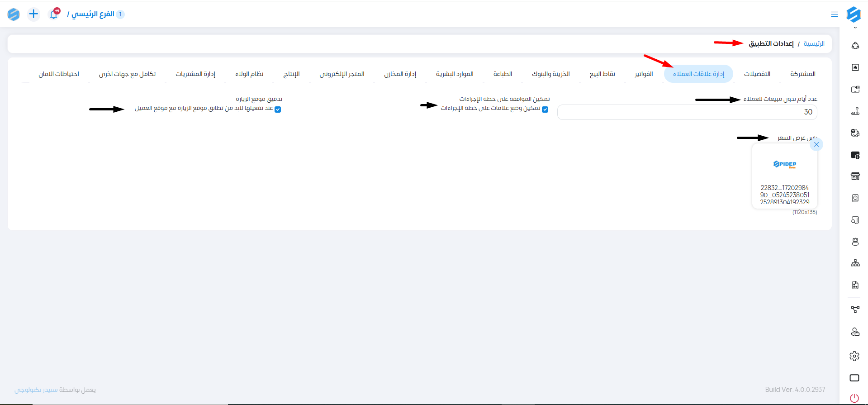Open the org chart hierarchy icon
This screenshot has width=868, height=405.
click(855, 263)
